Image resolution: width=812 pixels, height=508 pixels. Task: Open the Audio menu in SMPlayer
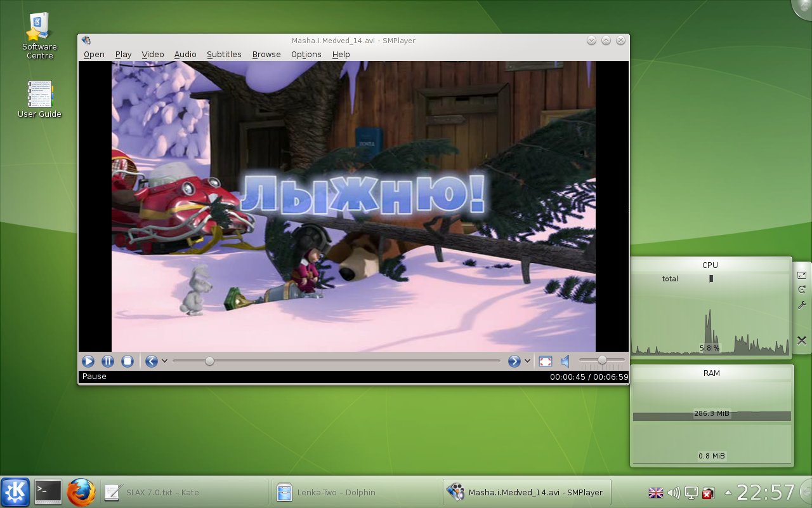(x=185, y=55)
